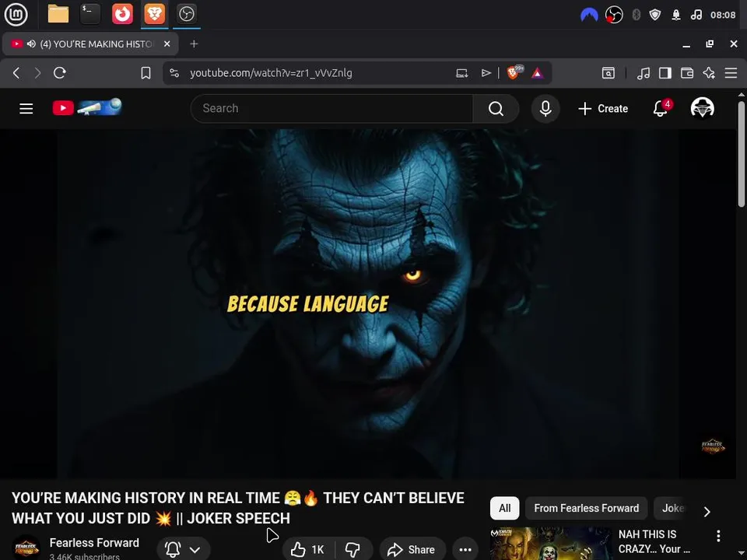
Task: Open the Fearless Forward channel name
Action: pyautogui.click(x=94, y=542)
